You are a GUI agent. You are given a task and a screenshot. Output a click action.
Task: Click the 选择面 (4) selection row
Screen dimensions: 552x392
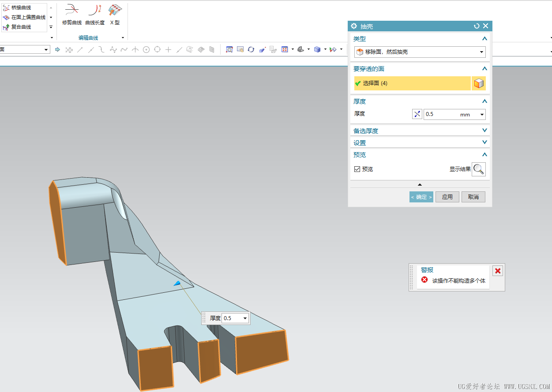point(413,83)
